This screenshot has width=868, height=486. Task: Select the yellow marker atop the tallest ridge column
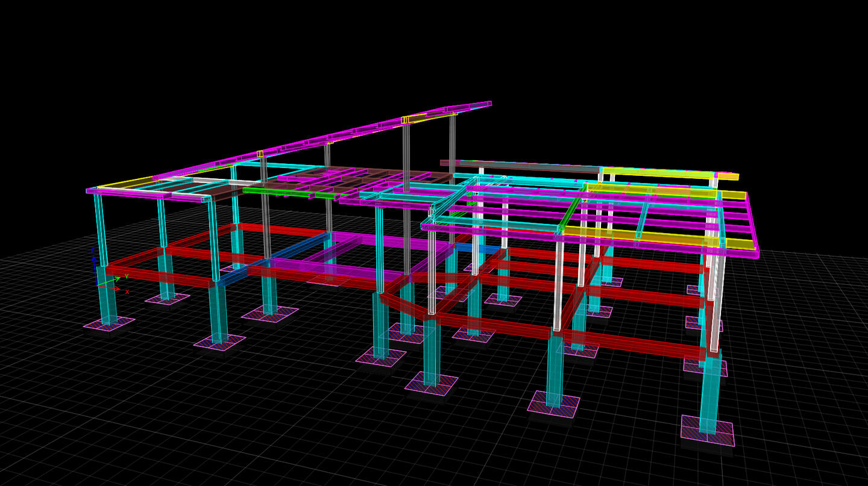[x=404, y=120]
